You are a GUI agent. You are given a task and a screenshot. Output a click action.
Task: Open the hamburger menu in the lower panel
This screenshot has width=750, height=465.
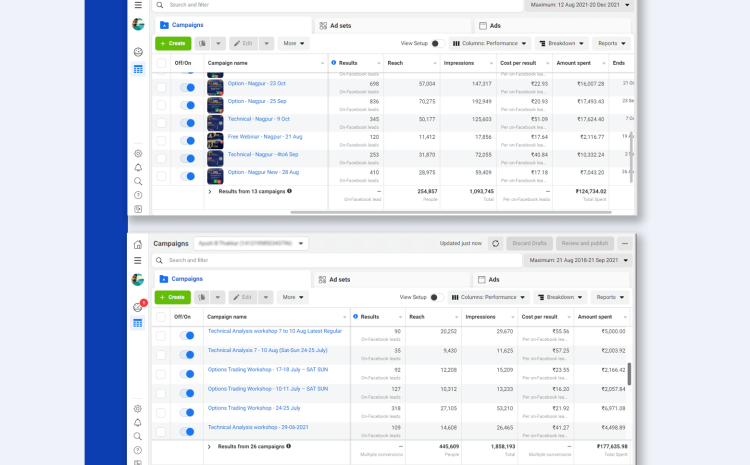[x=138, y=260]
